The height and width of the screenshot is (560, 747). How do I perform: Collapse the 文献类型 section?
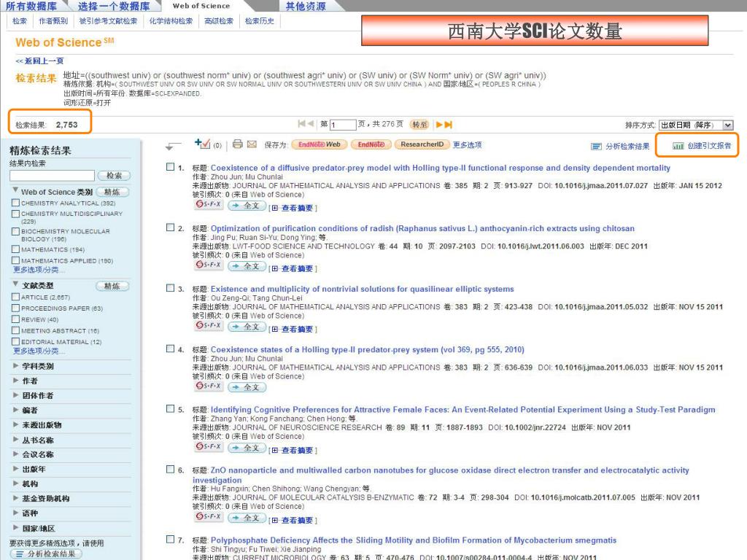tap(16, 284)
